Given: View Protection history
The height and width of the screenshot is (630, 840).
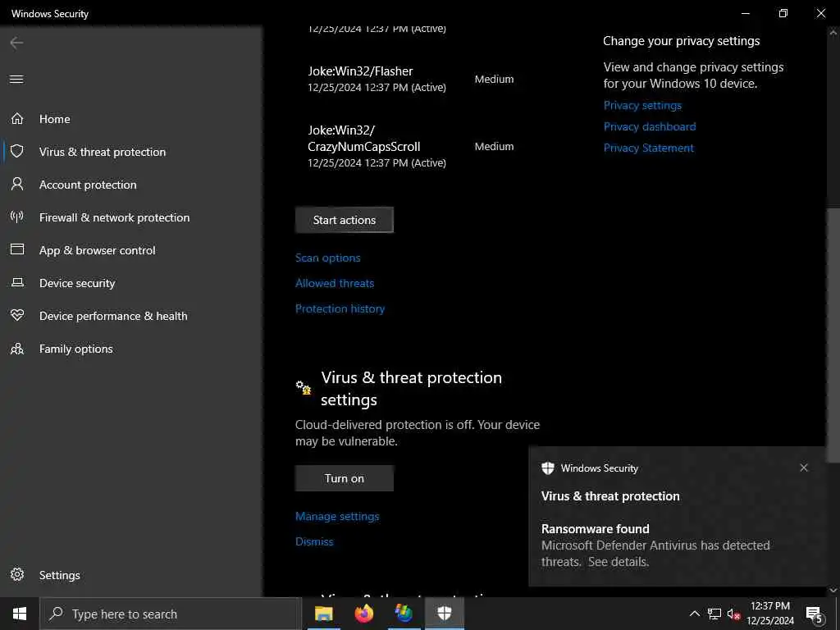Looking at the screenshot, I should pos(340,308).
